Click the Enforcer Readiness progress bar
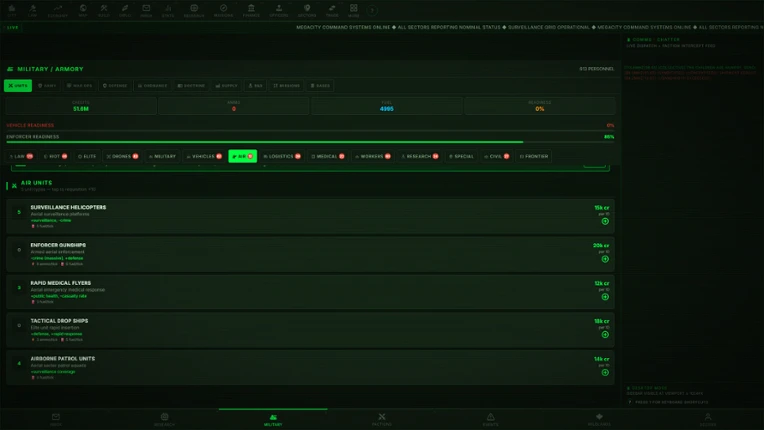764x430 pixels. click(x=310, y=142)
